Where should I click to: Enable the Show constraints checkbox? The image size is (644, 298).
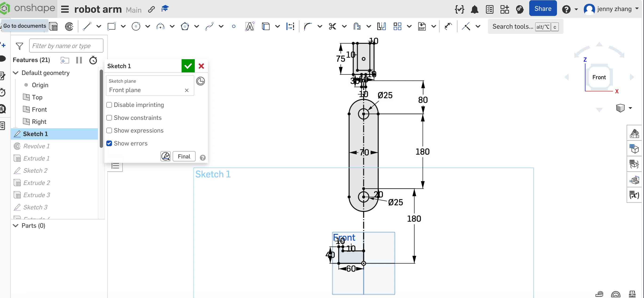tap(109, 118)
